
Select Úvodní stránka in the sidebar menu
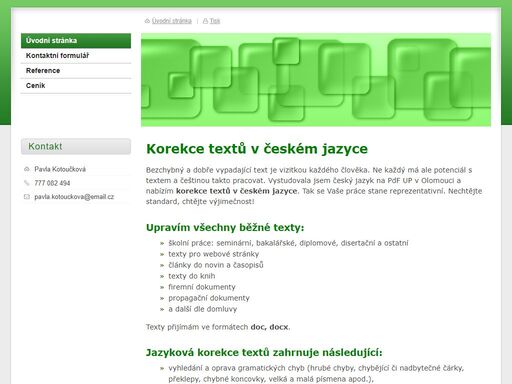(76, 41)
